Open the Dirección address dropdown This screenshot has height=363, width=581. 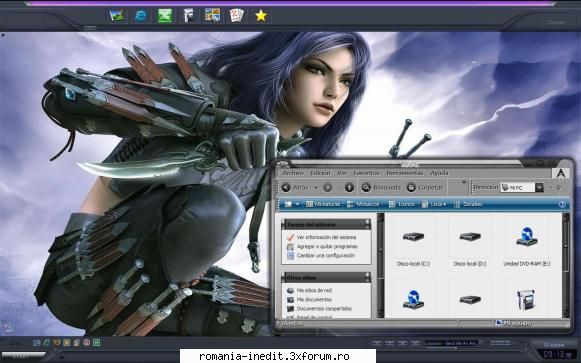(x=539, y=187)
